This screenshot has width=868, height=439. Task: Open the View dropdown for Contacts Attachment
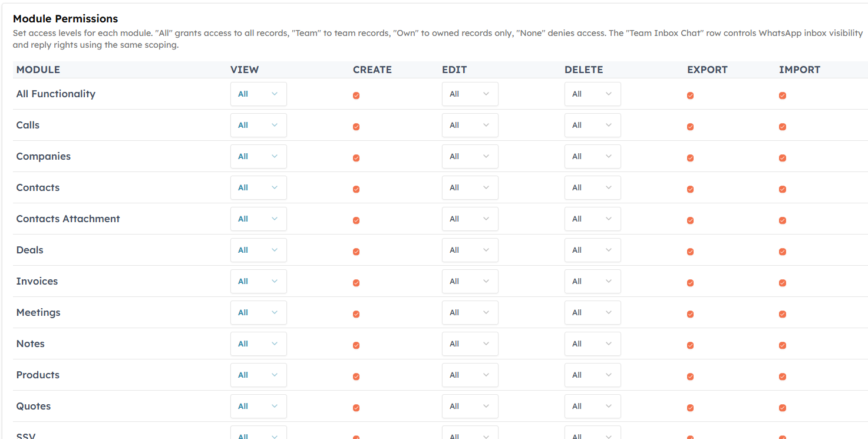258,219
